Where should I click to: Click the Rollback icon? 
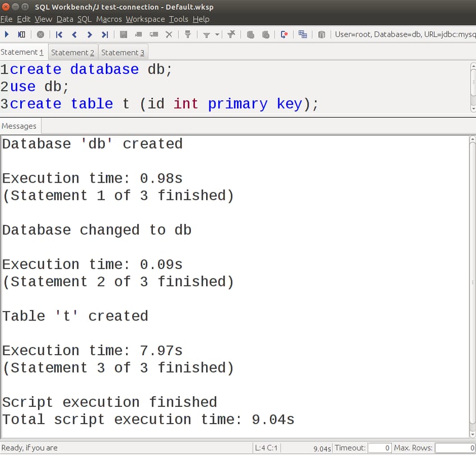[x=265, y=35]
